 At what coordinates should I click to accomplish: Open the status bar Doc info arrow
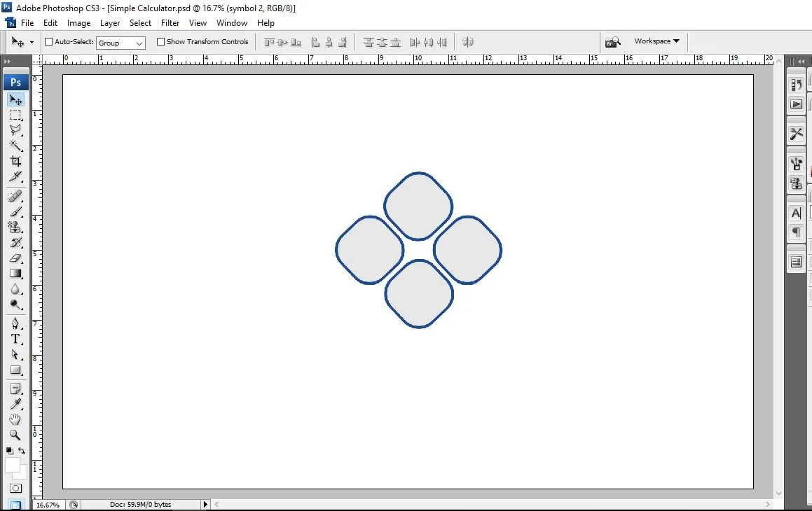tap(205, 504)
